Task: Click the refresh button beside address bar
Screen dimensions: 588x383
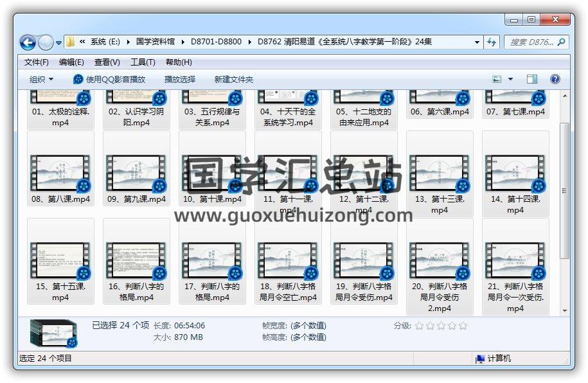Action: pos(492,42)
